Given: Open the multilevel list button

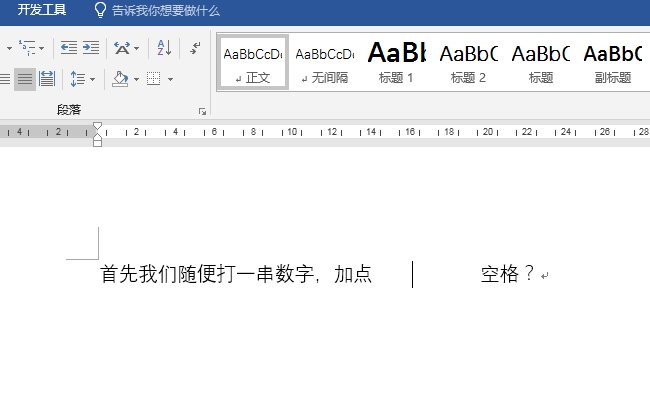Looking at the screenshot, I should 28,48.
